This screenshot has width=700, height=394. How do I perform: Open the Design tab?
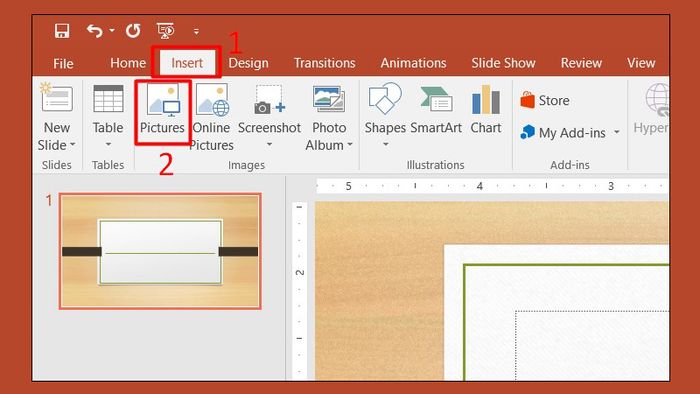(x=248, y=63)
